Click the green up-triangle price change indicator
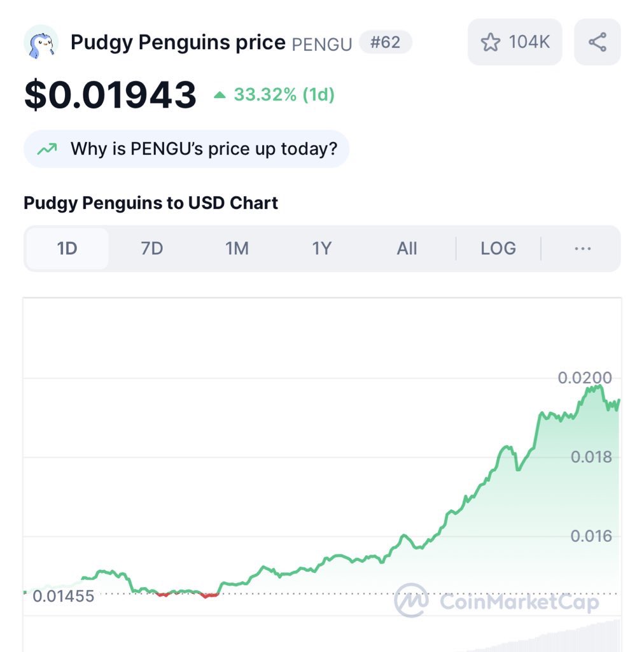The image size is (644, 652). pos(220,96)
